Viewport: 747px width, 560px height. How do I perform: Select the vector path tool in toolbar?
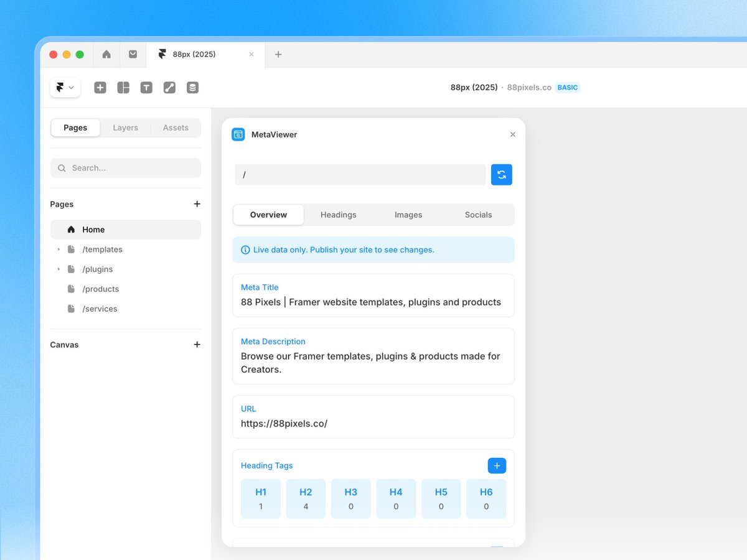(x=169, y=88)
